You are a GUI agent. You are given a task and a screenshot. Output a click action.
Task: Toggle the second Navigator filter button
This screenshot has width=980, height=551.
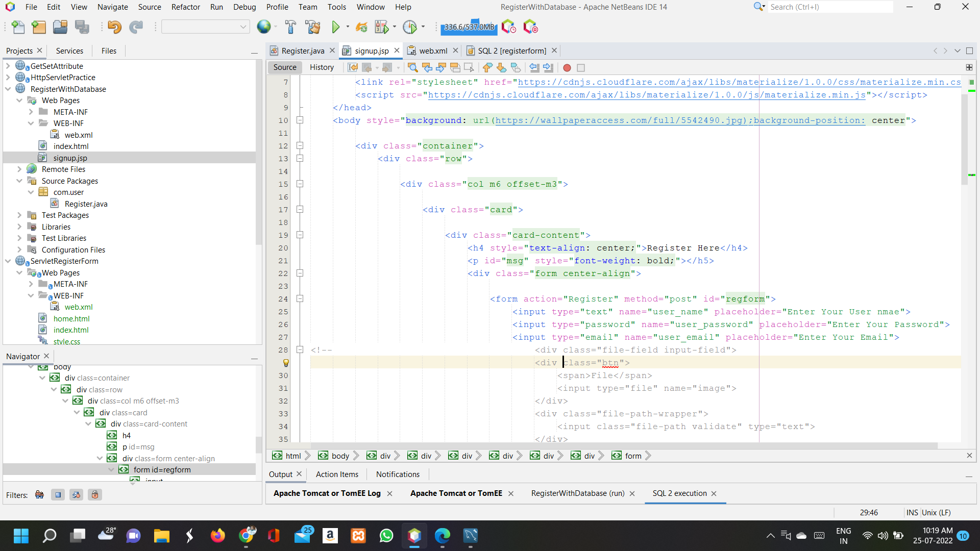pyautogui.click(x=58, y=495)
